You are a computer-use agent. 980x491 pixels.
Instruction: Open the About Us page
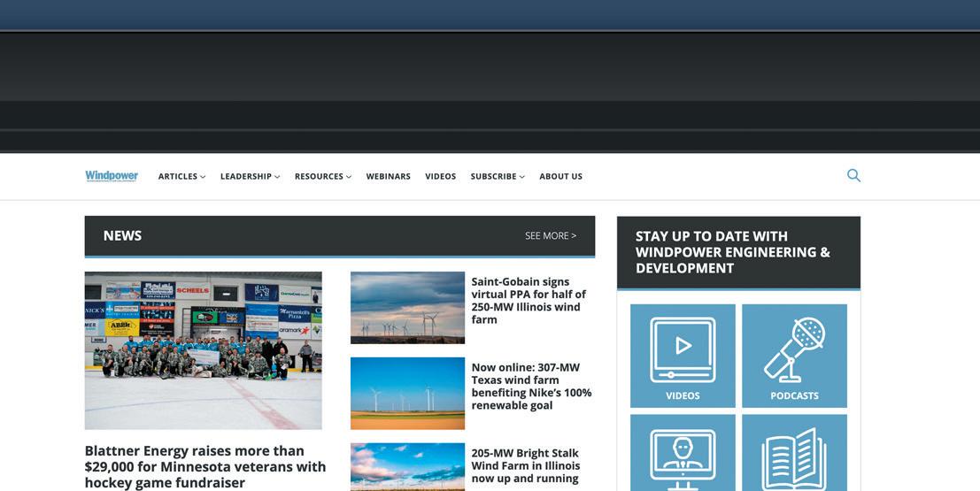pos(560,176)
